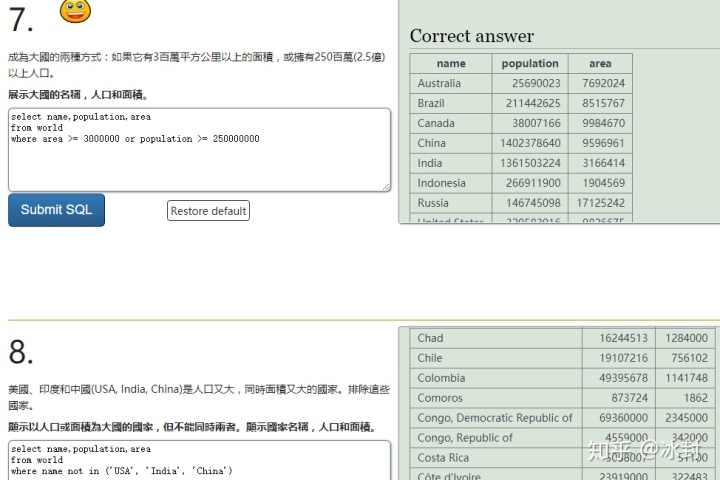
Task: Click the 'area' column header
Action: pyautogui.click(x=600, y=63)
